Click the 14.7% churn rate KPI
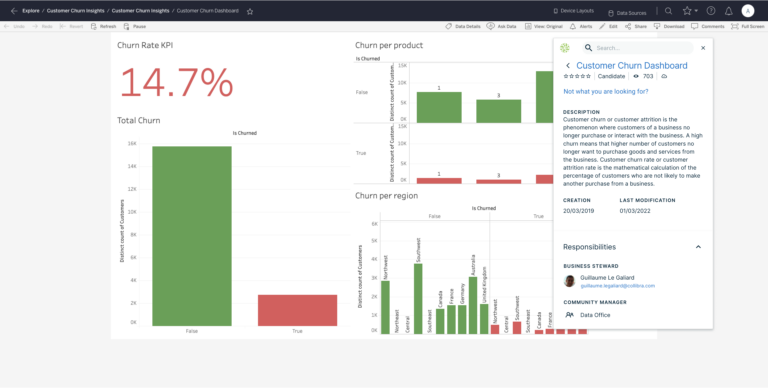Screen dimensions: 768x388 [176, 83]
